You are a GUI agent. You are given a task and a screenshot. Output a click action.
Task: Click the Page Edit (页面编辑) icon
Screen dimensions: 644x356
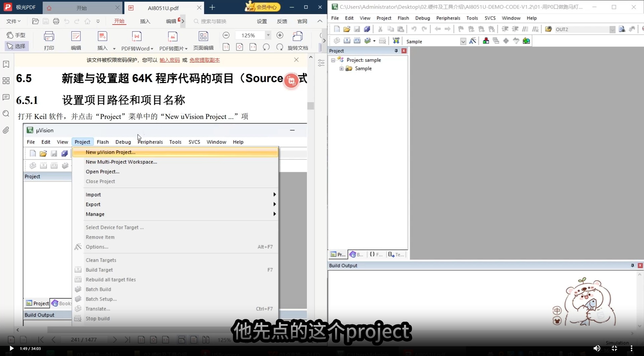(x=203, y=40)
